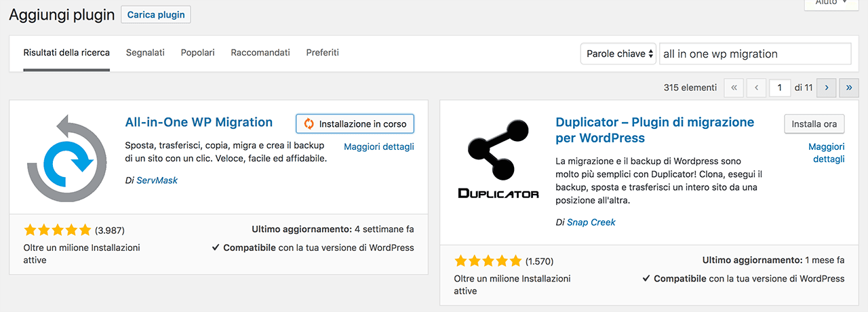Viewport: 868px width, 312px height.
Task: Install Duplicator with Installa ora button
Action: [x=814, y=124]
